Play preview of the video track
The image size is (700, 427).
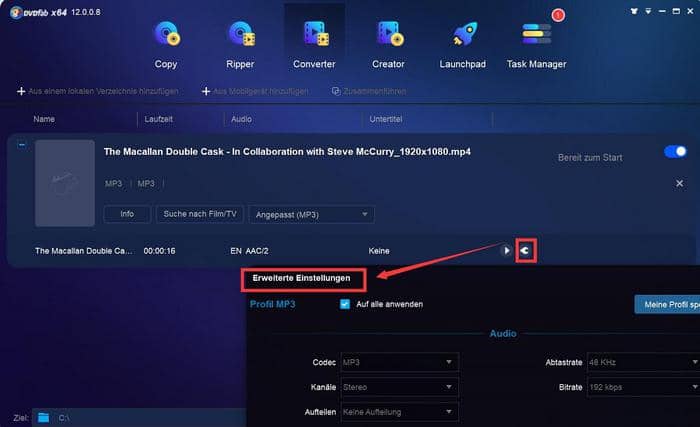coord(506,250)
